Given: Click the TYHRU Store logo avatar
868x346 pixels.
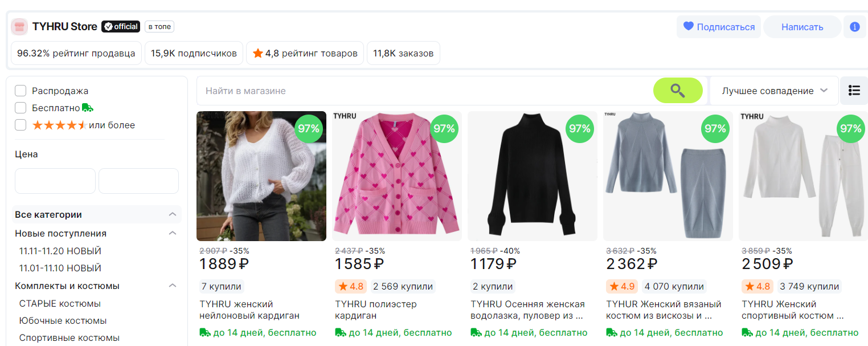Looking at the screenshot, I should click(19, 27).
